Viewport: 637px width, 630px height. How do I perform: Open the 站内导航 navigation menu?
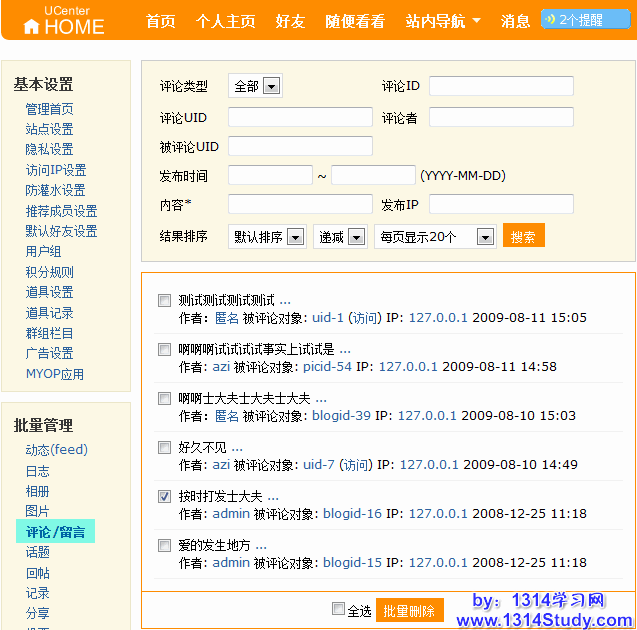(x=443, y=21)
